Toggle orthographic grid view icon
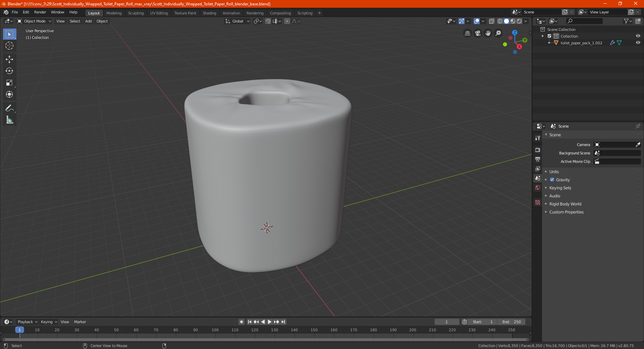Viewport: 644px width, 349px height. tap(467, 33)
